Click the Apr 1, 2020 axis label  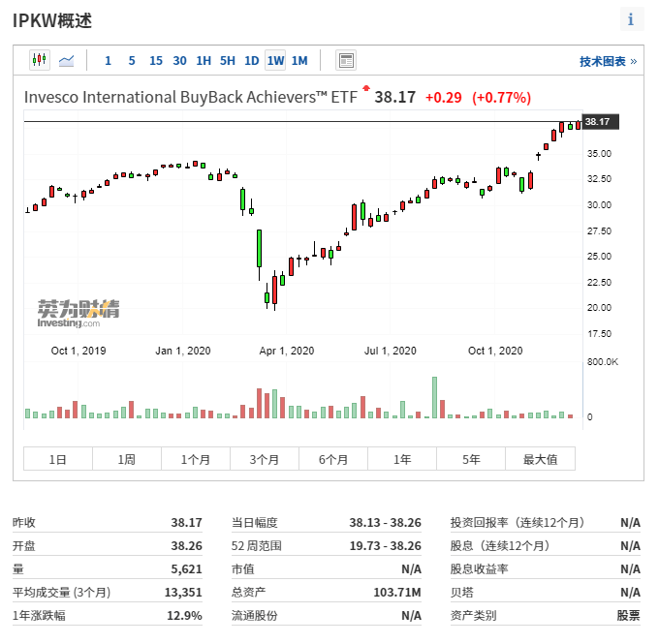[x=287, y=351]
